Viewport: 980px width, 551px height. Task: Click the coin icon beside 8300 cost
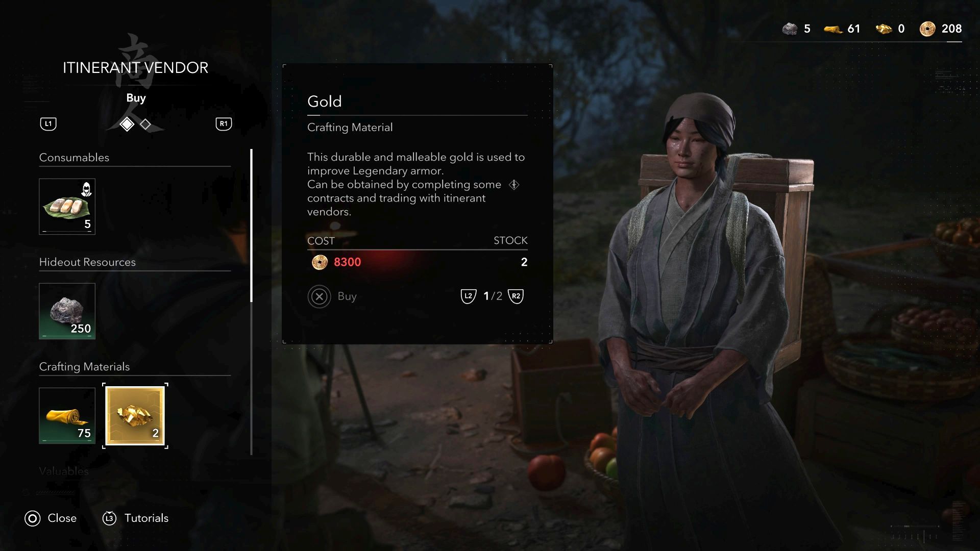(320, 262)
